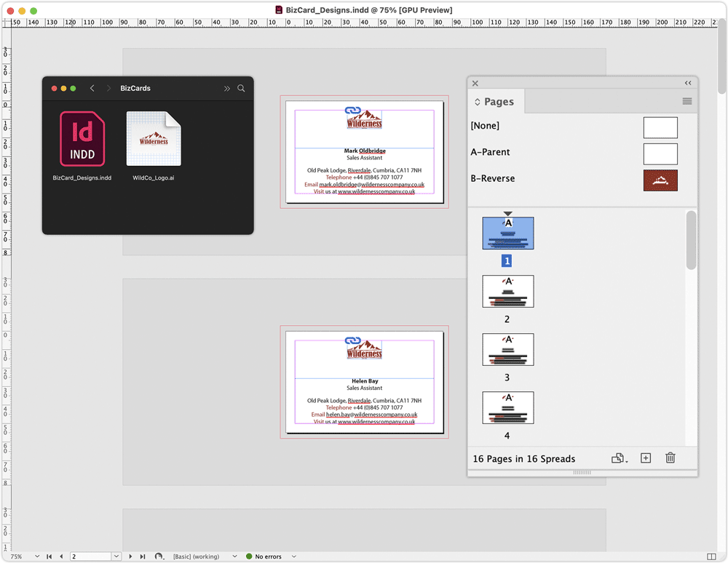Cycle Pages panel size with tab arrows

[x=478, y=102]
